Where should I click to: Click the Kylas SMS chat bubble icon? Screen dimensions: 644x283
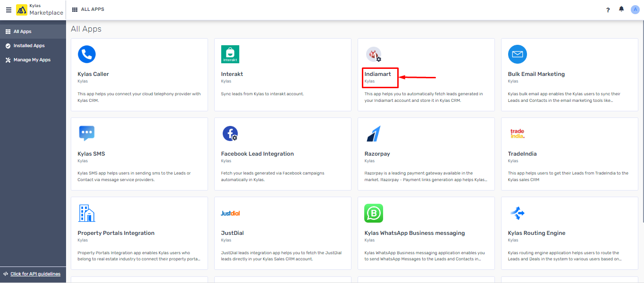87,133
